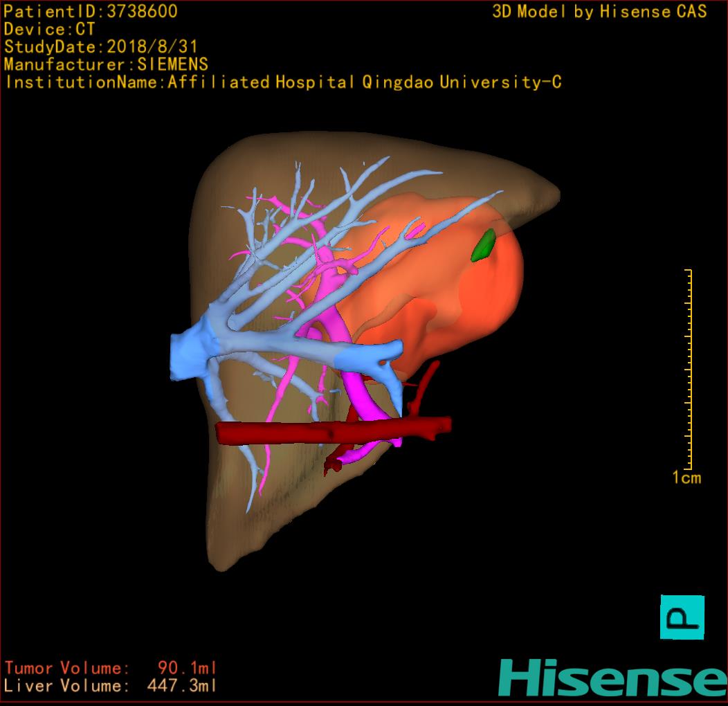The height and width of the screenshot is (706, 728).
Task: Click the Device:CT label
Action: (49, 29)
